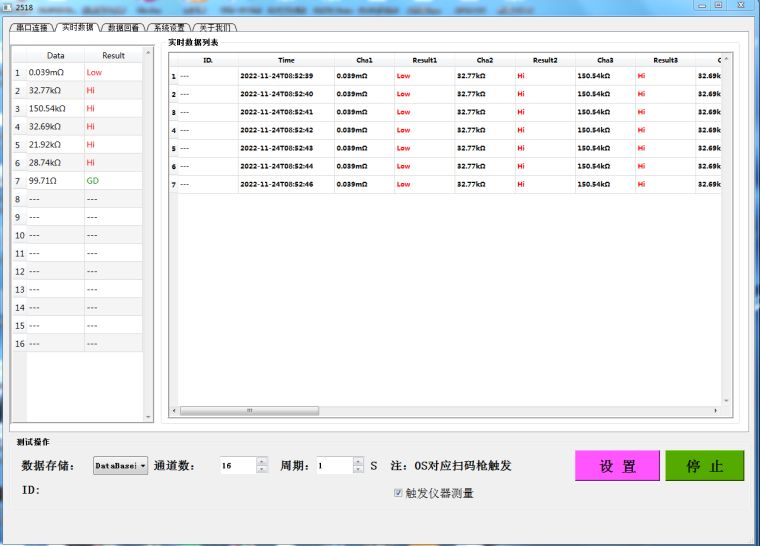Toggle the 触发仪器测量 checkbox
Image resolution: width=760 pixels, height=546 pixels.
[x=399, y=493]
